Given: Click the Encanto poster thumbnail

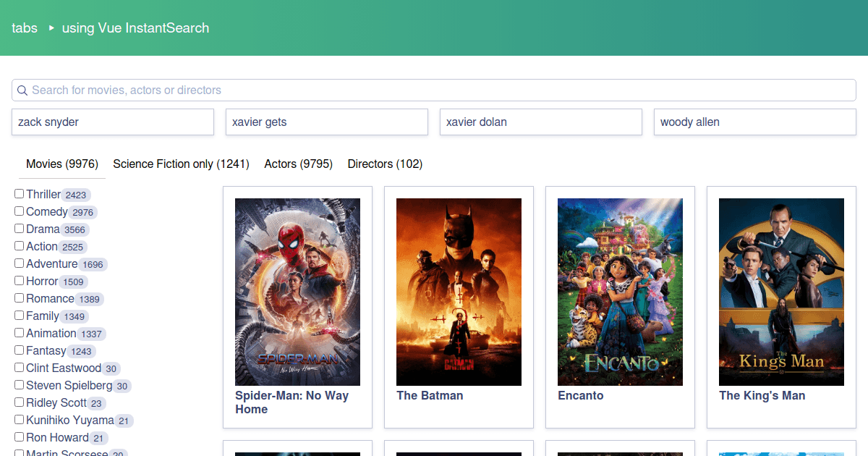Looking at the screenshot, I should point(620,292).
